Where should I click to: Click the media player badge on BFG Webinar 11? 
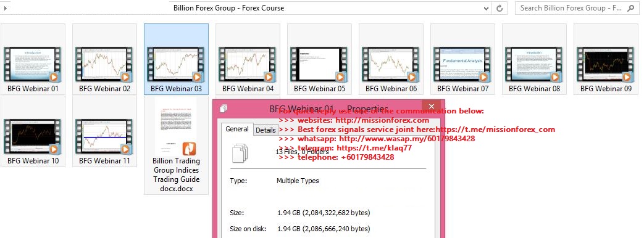point(126,149)
